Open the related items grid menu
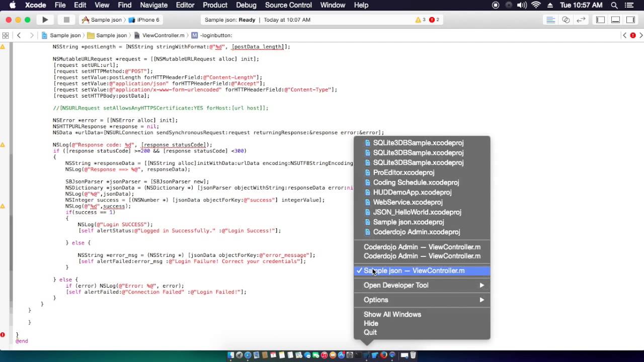 6,35
